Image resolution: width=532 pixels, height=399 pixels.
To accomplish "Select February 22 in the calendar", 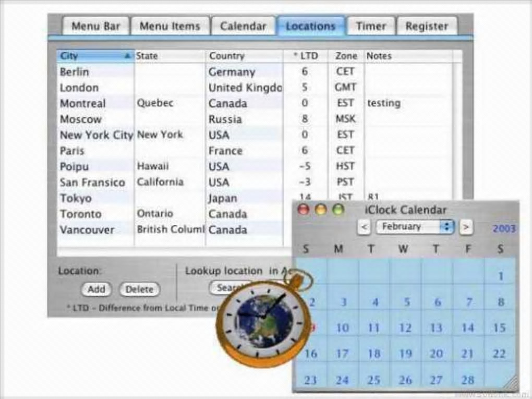I will tap(500, 349).
